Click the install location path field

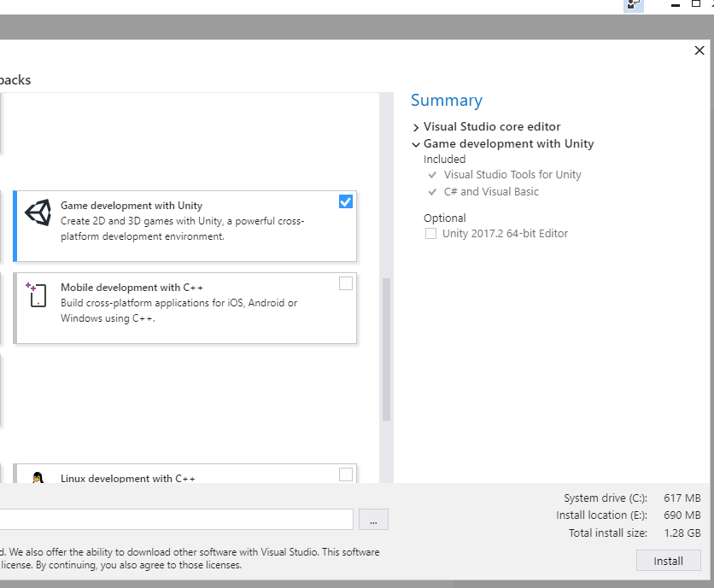coord(176,519)
